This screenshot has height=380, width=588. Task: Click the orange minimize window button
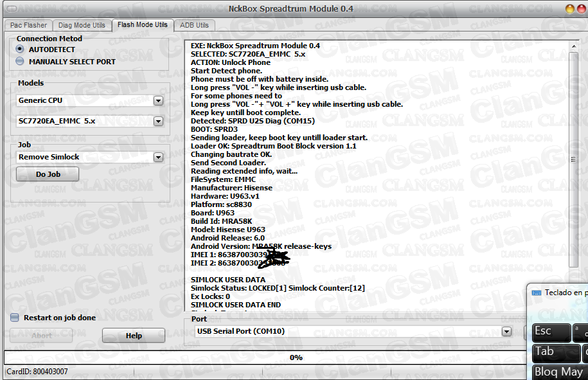pyautogui.click(x=569, y=9)
